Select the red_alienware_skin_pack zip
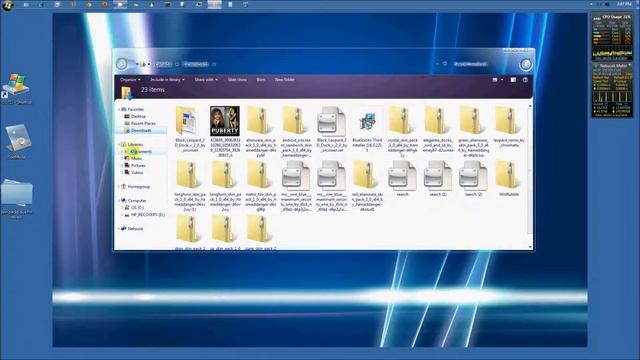This screenshot has height=360, width=640. pyautogui.click(x=366, y=176)
